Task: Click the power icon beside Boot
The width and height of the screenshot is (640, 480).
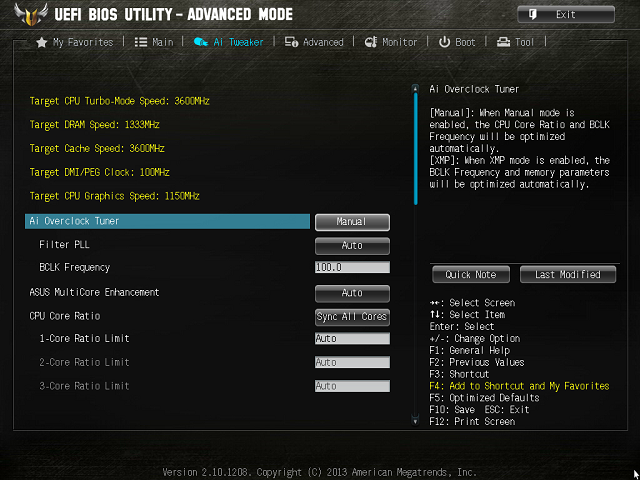Action: click(x=444, y=42)
